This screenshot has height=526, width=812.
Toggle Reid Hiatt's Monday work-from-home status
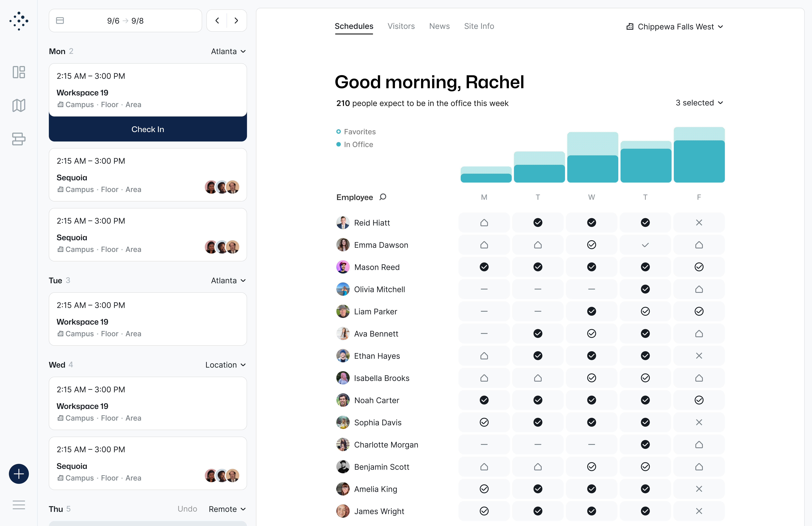[x=484, y=222]
